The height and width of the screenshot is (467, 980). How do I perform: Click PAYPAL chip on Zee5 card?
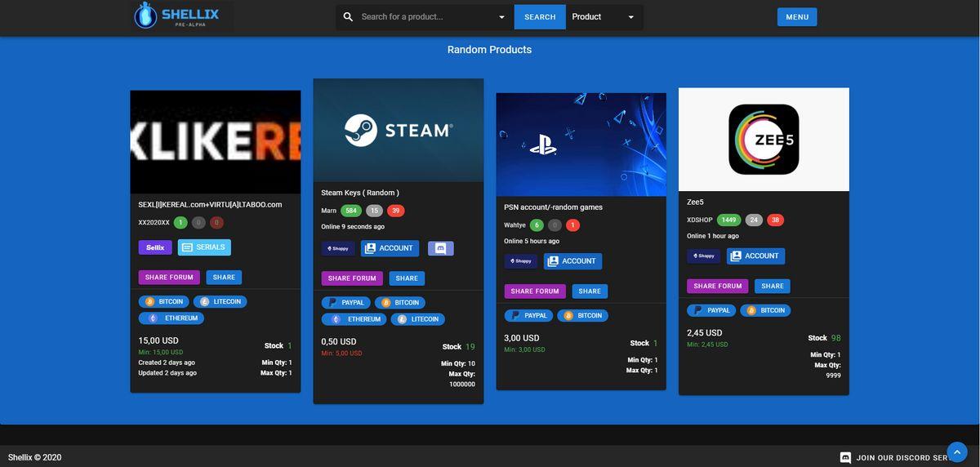pyautogui.click(x=712, y=310)
